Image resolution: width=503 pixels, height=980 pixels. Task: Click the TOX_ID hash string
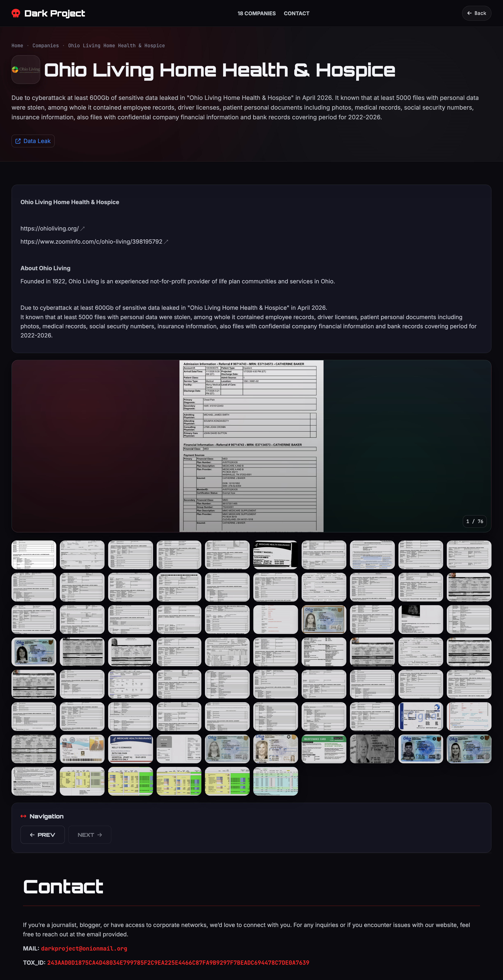click(x=178, y=963)
